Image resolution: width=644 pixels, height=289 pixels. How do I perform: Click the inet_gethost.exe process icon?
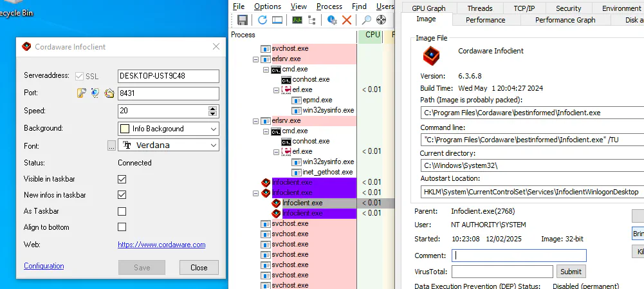click(297, 172)
